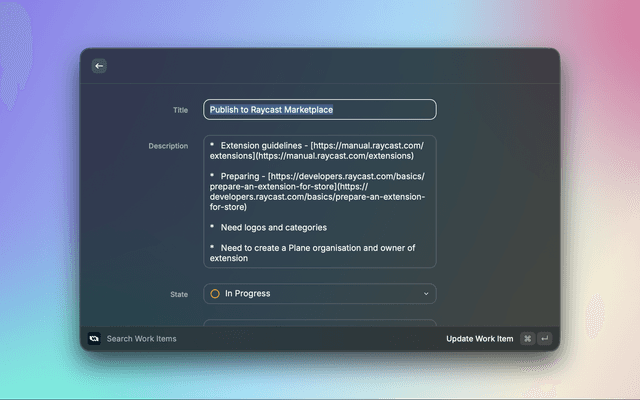640x400 pixels.
Task: Click the Title field label
Action: pyautogui.click(x=180, y=110)
